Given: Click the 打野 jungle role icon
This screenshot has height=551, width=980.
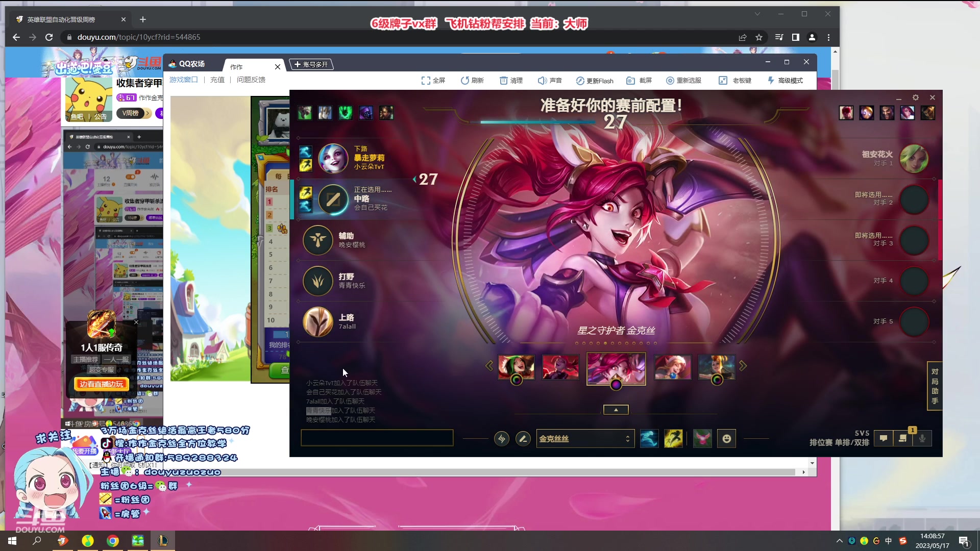Looking at the screenshot, I should point(318,281).
